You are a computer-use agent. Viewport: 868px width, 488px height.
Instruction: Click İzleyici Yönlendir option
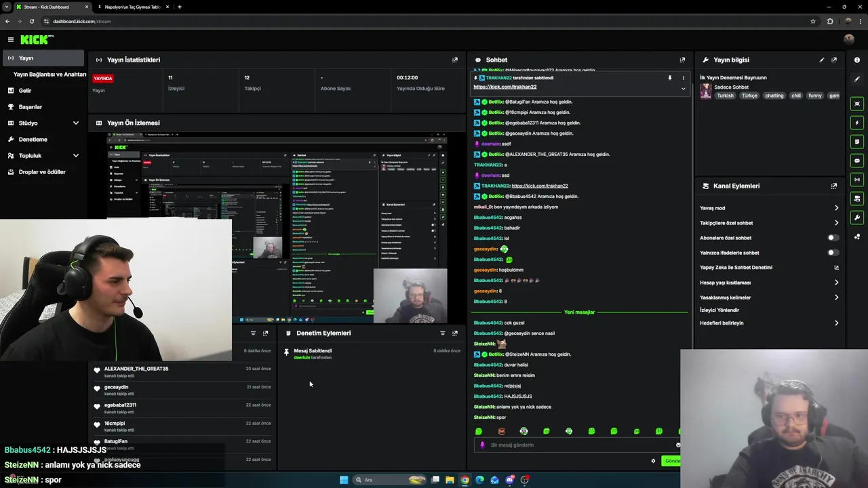719,310
